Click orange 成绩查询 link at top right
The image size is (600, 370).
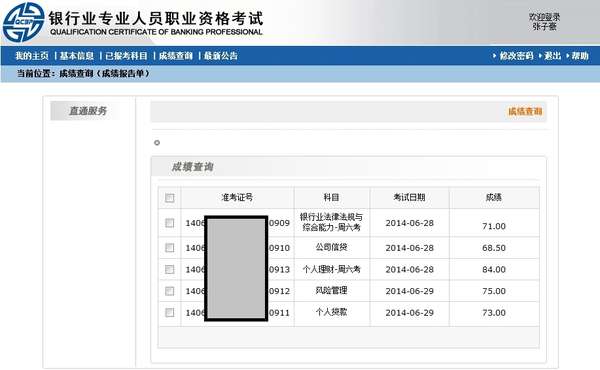(525, 111)
